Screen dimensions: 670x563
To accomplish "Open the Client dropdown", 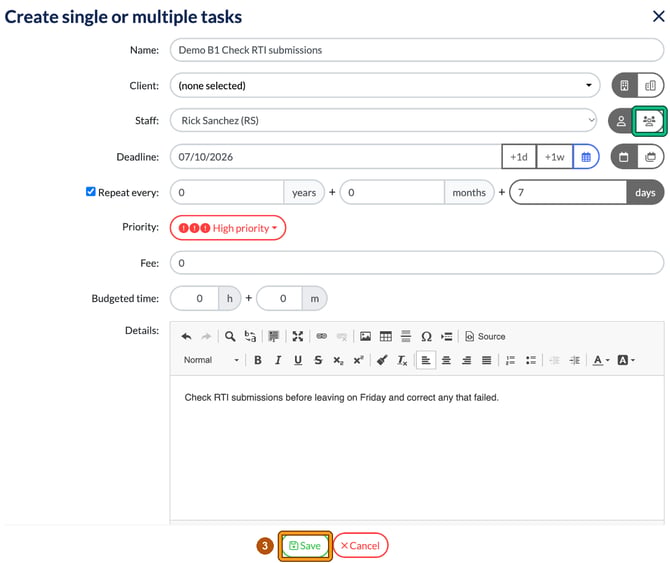I will point(385,85).
